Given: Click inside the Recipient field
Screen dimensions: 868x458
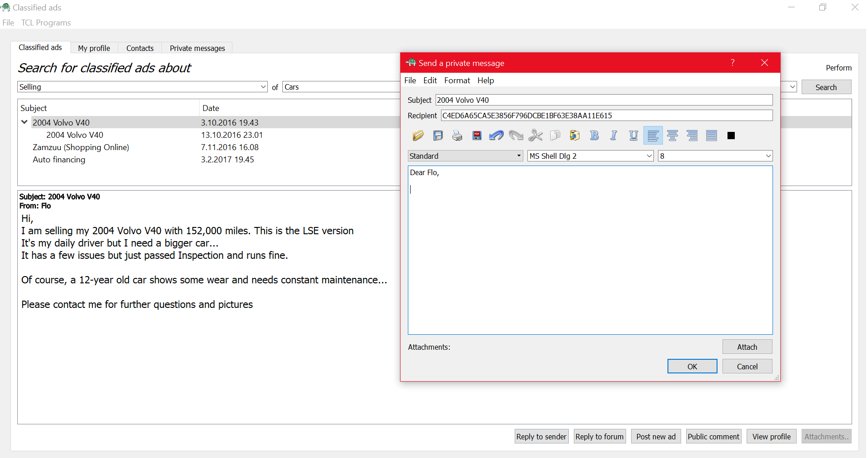Looking at the screenshot, I should coord(591,115).
